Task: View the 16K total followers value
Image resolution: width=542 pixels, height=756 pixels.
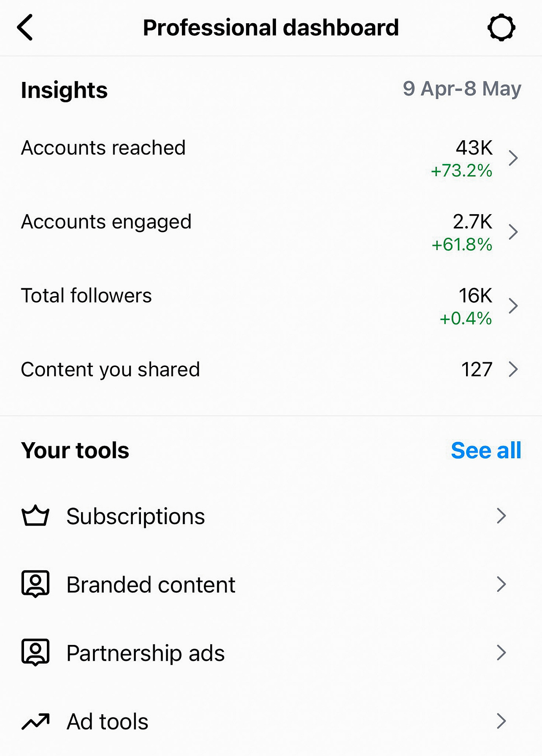Action: tap(475, 295)
